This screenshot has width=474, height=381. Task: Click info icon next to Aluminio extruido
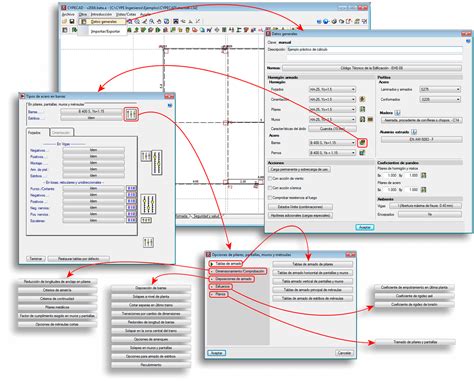pyautogui.click(x=414, y=132)
